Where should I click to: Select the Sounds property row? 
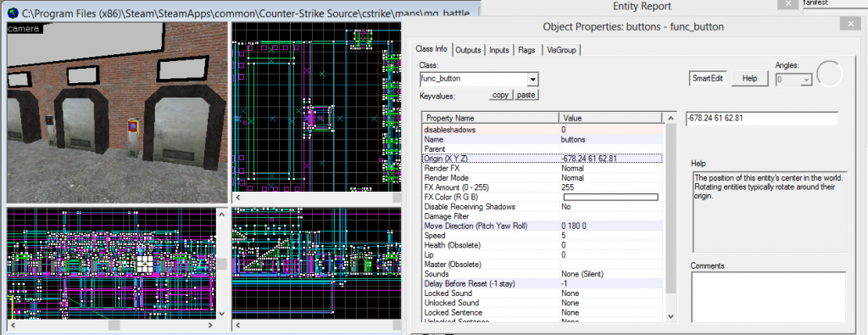tap(542, 274)
